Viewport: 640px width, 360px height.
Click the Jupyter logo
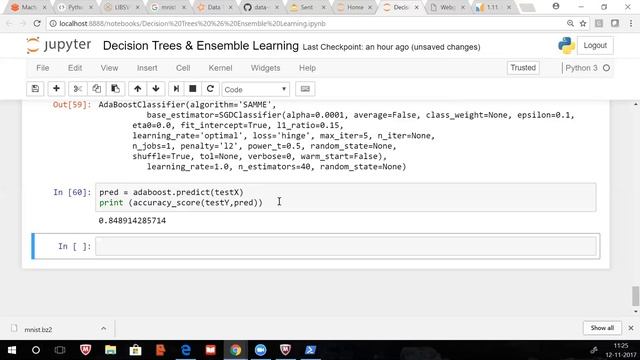[x=59, y=45]
